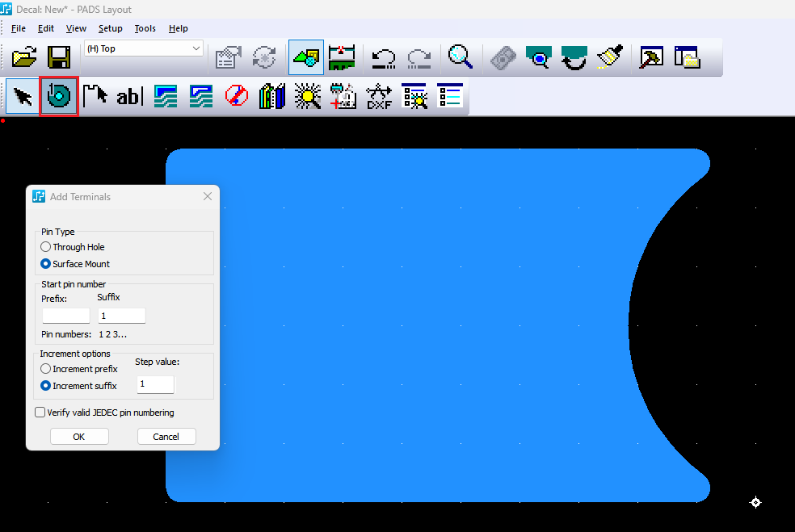Viewport: 795px width, 532px height.
Task: Enable Verify valid JEDEC pin numbering
Action: (40, 413)
